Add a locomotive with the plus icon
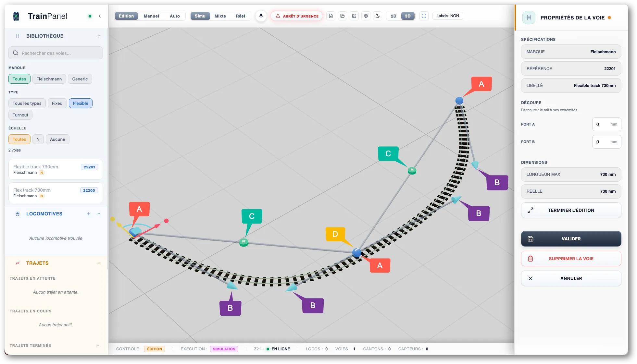 [88, 214]
